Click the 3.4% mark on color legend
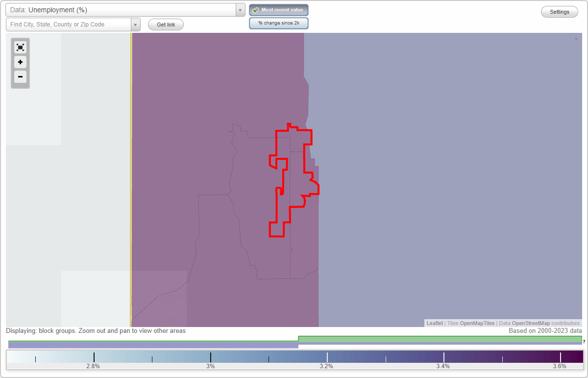 pyautogui.click(x=443, y=366)
